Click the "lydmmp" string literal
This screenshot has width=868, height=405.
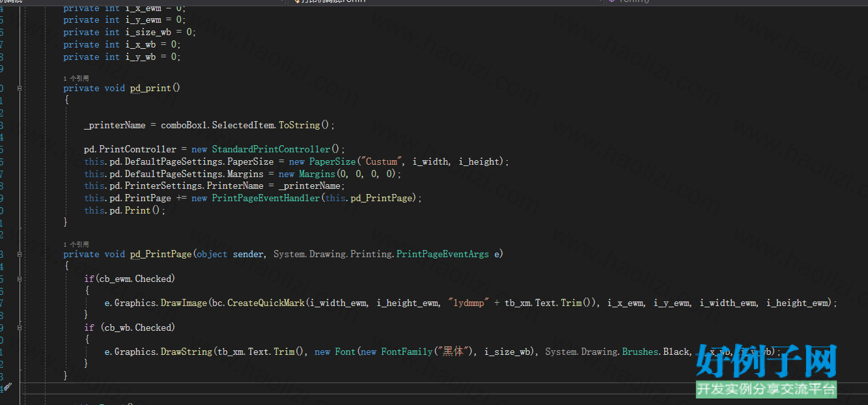click(469, 303)
